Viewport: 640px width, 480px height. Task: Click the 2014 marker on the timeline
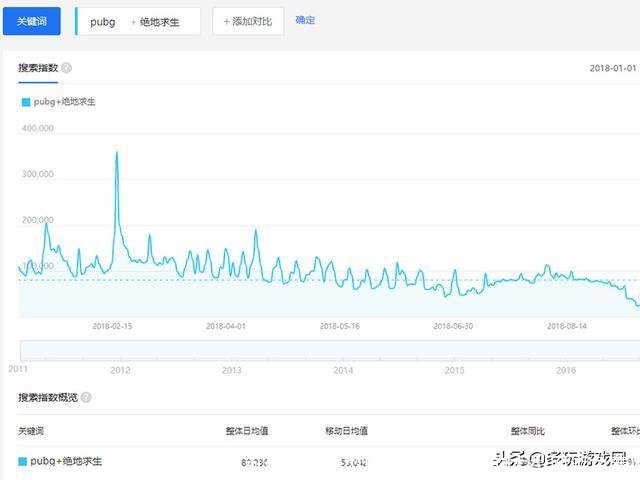click(343, 370)
